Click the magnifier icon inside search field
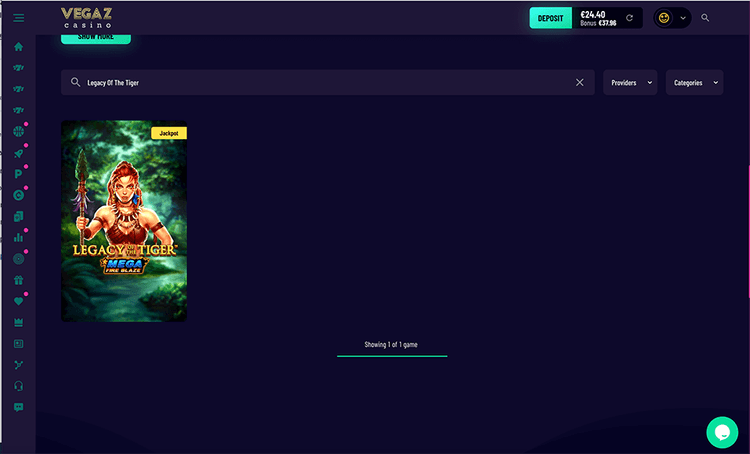This screenshot has height=454, width=750. [x=76, y=82]
